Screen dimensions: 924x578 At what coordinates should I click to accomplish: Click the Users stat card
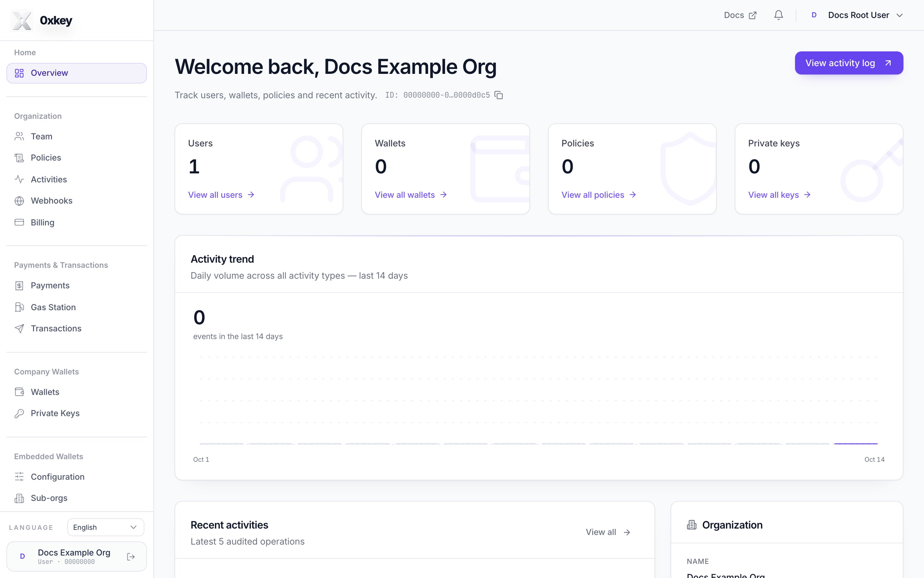pos(259,169)
